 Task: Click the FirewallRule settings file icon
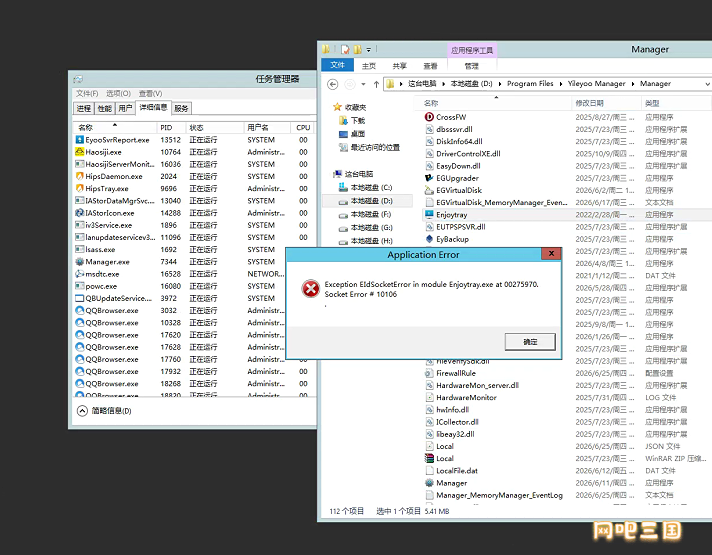click(x=429, y=373)
